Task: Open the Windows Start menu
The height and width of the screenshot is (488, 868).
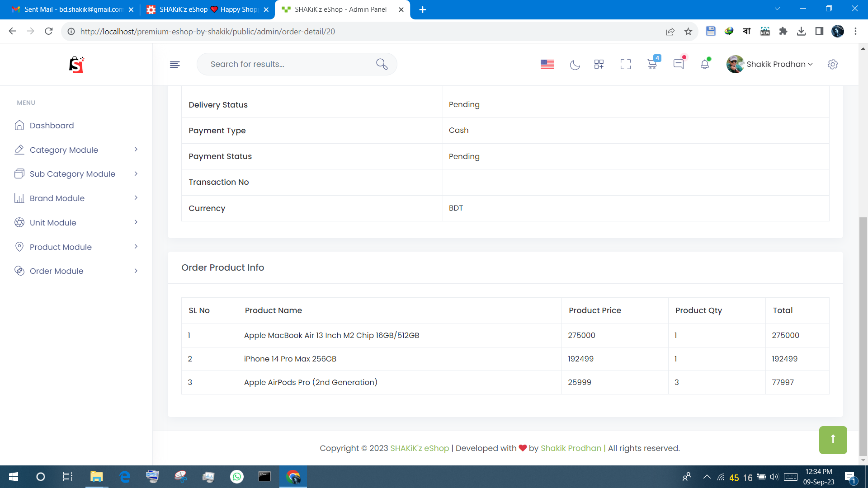Action: (x=14, y=477)
